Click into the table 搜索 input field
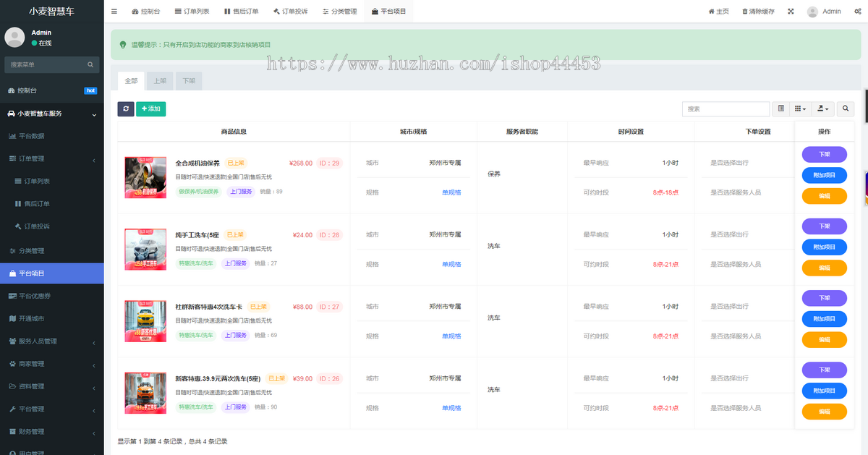The image size is (868, 455). tap(726, 109)
